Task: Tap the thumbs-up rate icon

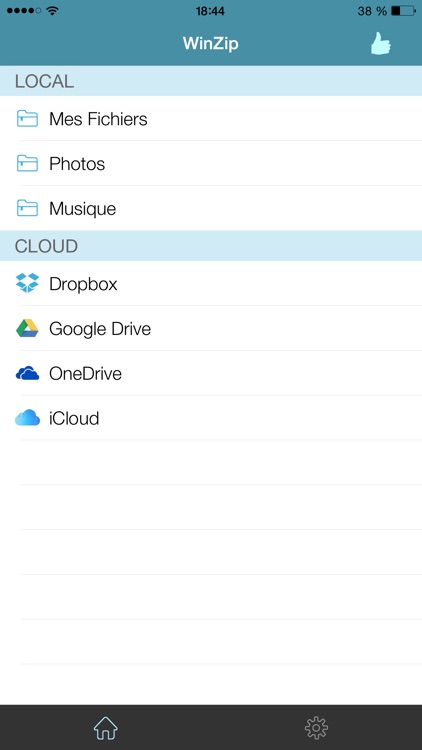Action: (381, 44)
